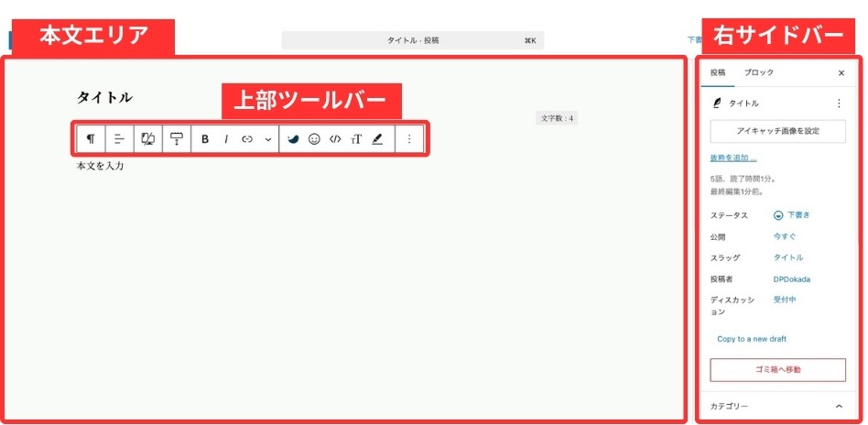Open the more rich text controls dropdown
The image size is (868, 425).
(267, 140)
